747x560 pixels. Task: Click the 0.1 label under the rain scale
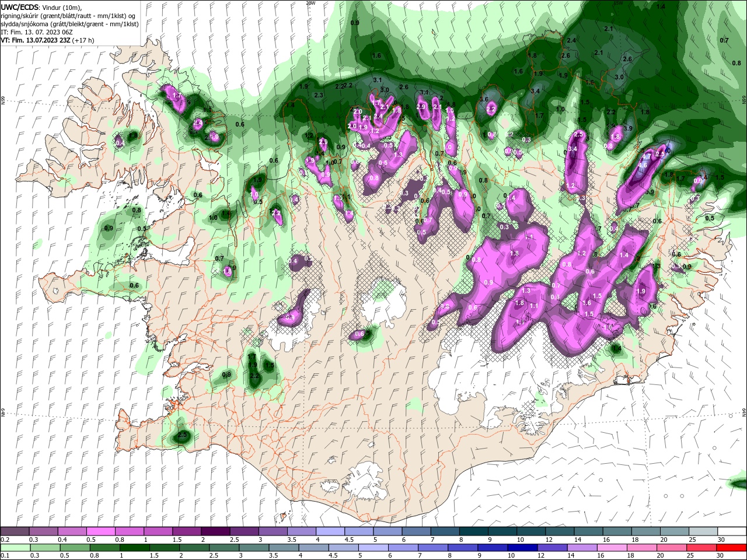[x=5, y=556]
